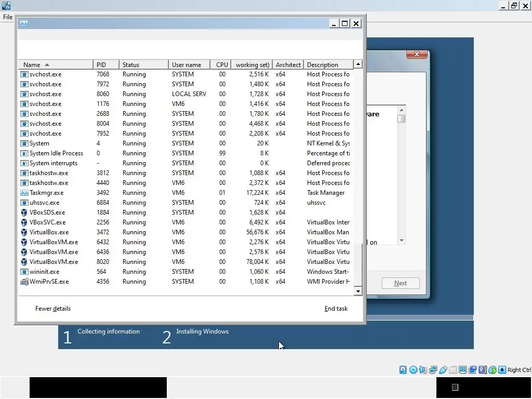Click the process list scroll-up arrow

coord(358,64)
